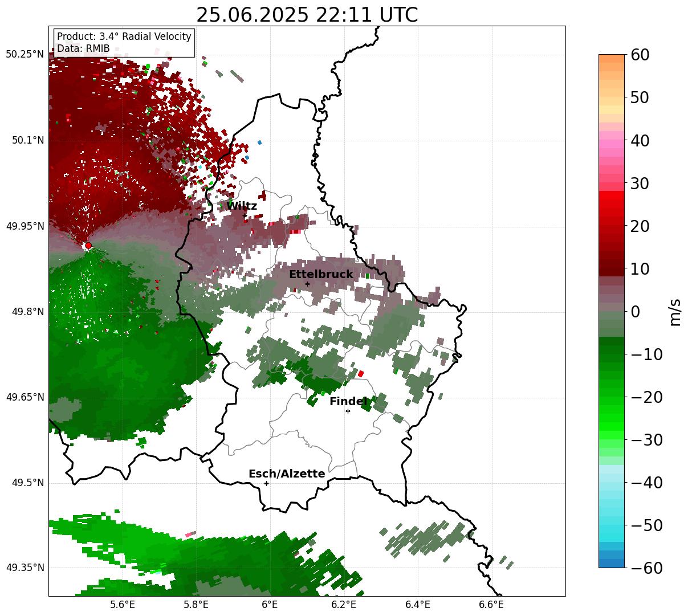Click the 49.95°N latitude label
Screen dimensions: 688x616
pos(25,226)
